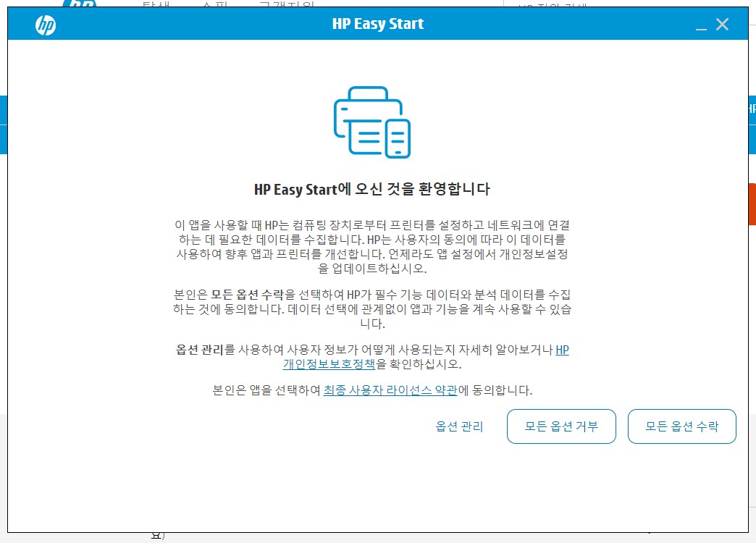
Task: Accept all options with 모든 옵션 수락
Action: [681, 426]
